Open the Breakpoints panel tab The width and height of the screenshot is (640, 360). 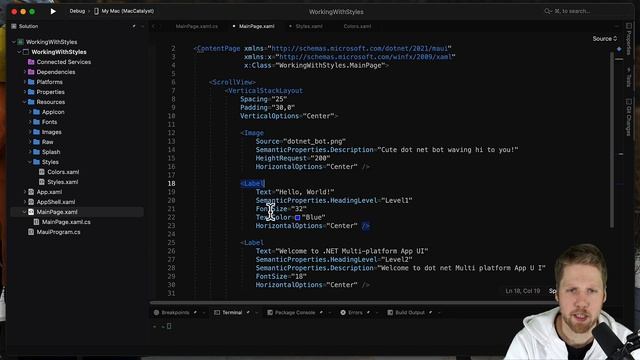click(x=176, y=313)
